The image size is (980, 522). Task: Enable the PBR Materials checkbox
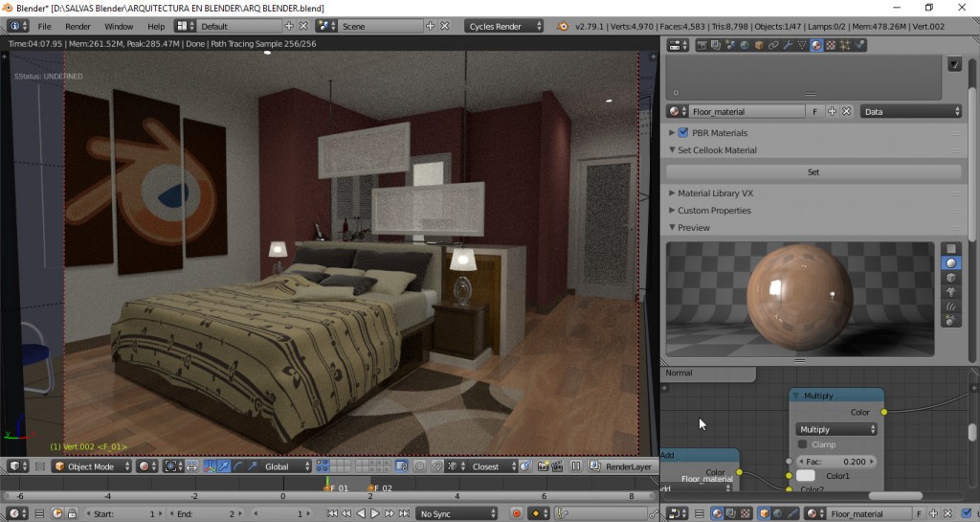point(683,133)
